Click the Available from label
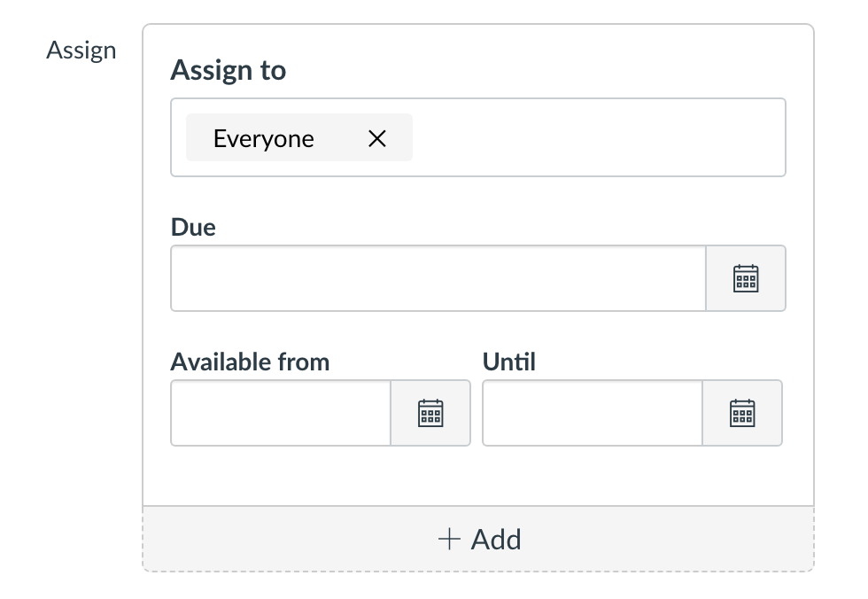 [x=250, y=362]
